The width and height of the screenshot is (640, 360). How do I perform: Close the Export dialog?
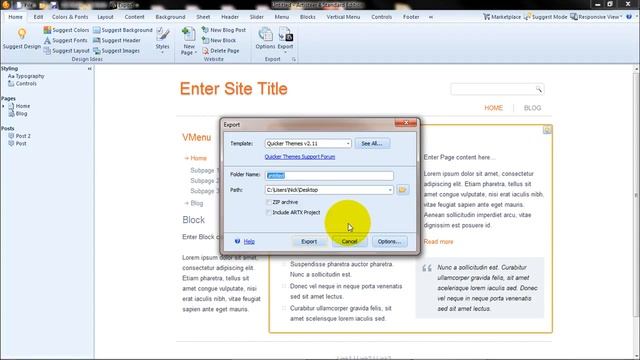tap(406, 123)
